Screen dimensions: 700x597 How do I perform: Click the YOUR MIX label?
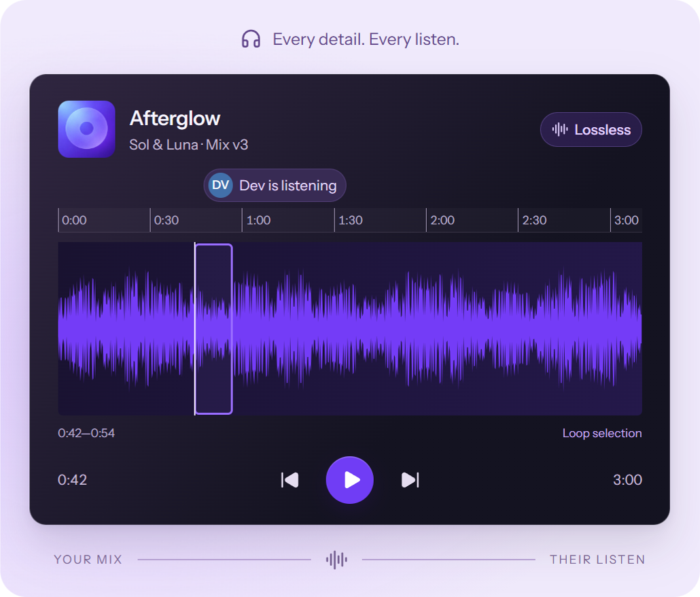pyautogui.click(x=88, y=560)
